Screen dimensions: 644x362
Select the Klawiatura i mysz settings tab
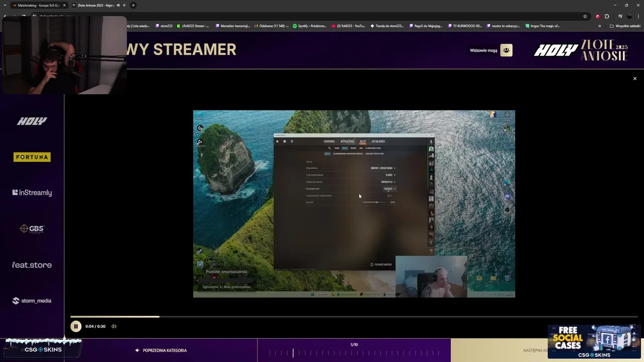click(373, 148)
